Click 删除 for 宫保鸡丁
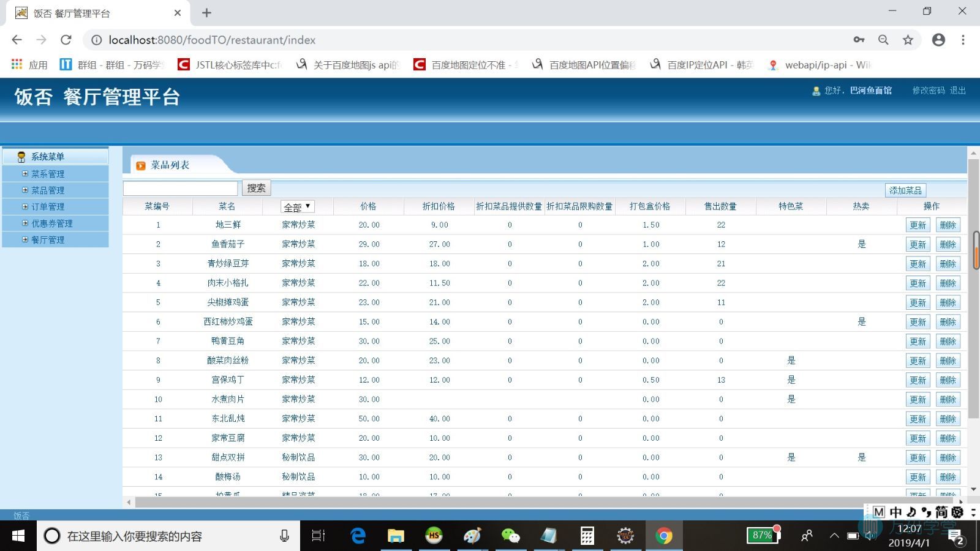Viewport: 980px width, 551px height. 948,380
